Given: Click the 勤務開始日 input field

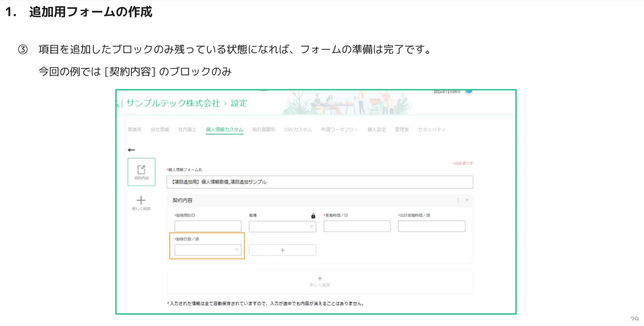Looking at the screenshot, I should (208, 226).
